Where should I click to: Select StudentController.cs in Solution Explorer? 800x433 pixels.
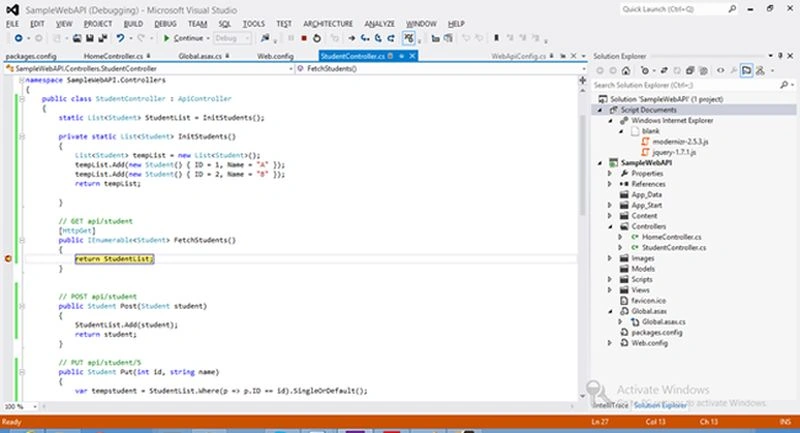pyautogui.click(x=673, y=248)
